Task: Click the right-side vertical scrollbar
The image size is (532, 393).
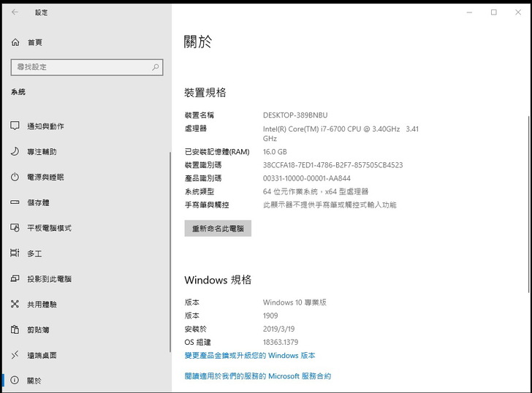Action: click(528, 219)
